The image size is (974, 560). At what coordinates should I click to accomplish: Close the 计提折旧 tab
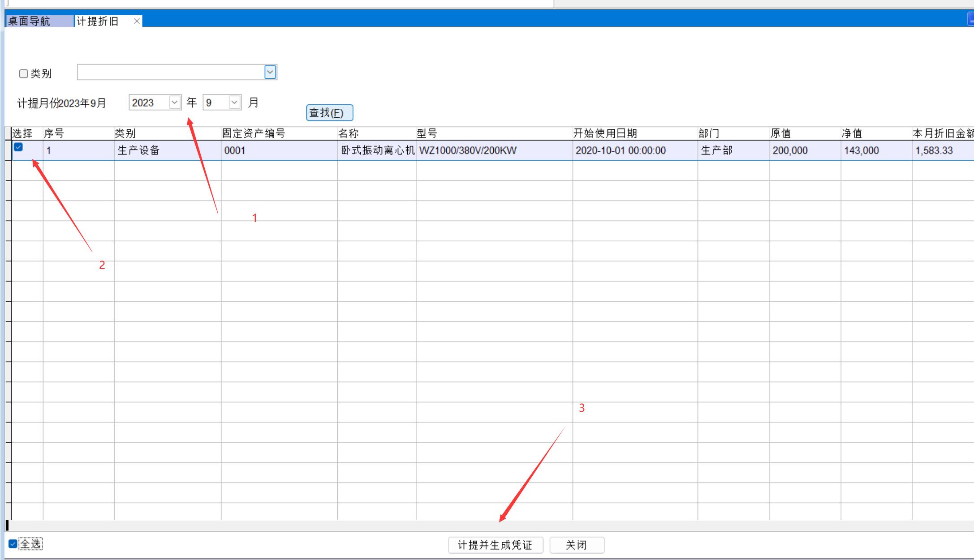137,21
